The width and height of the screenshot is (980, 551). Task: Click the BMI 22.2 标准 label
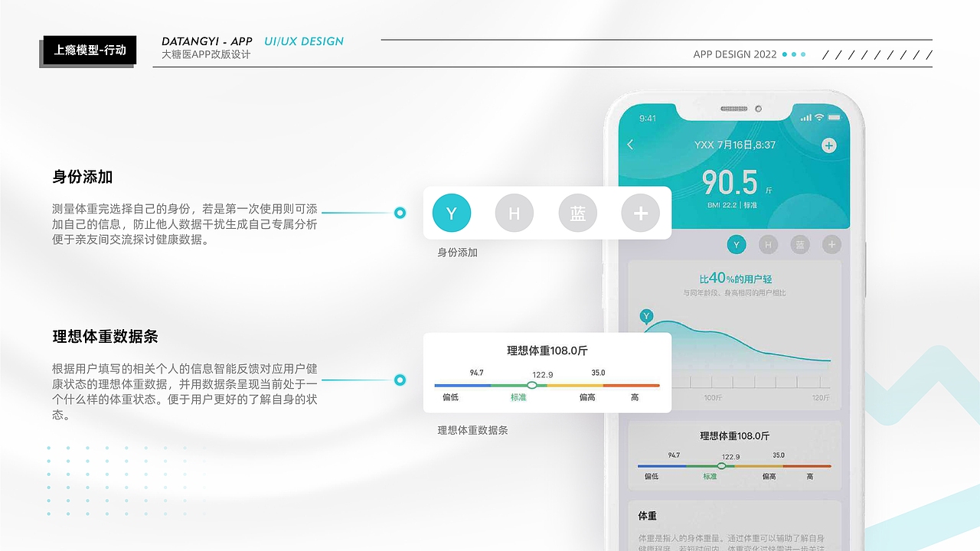coord(732,205)
